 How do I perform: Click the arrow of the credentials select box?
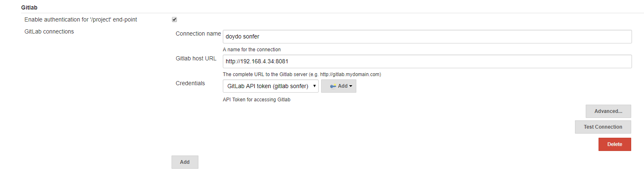[x=315, y=86]
